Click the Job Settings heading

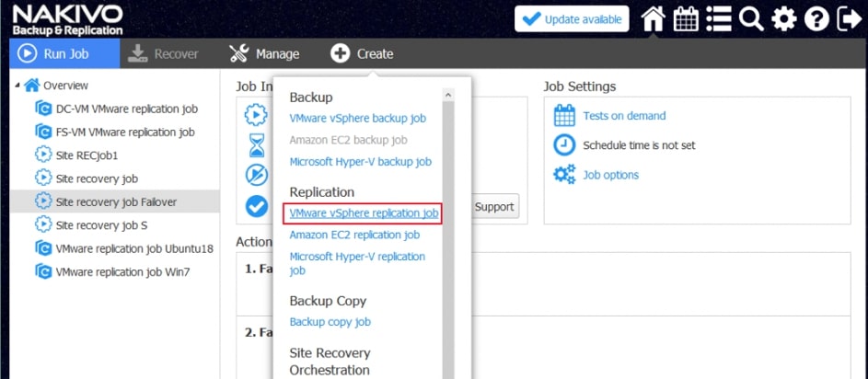click(579, 86)
